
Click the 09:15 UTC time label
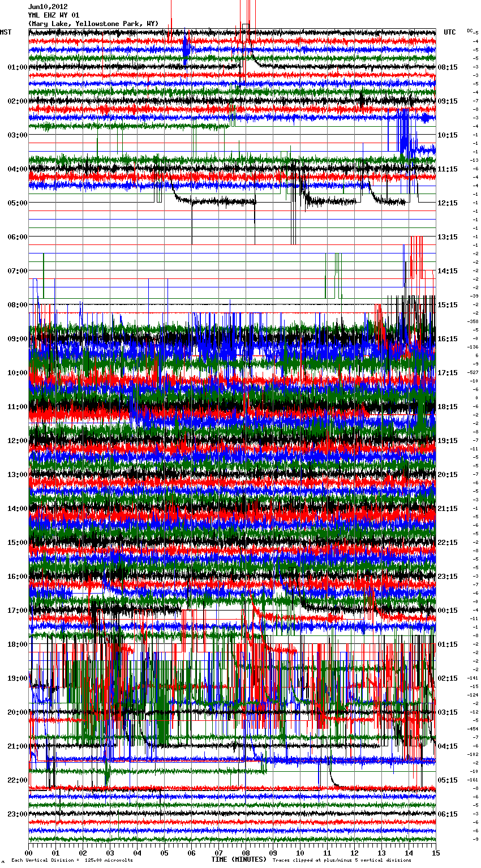click(448, 101)
